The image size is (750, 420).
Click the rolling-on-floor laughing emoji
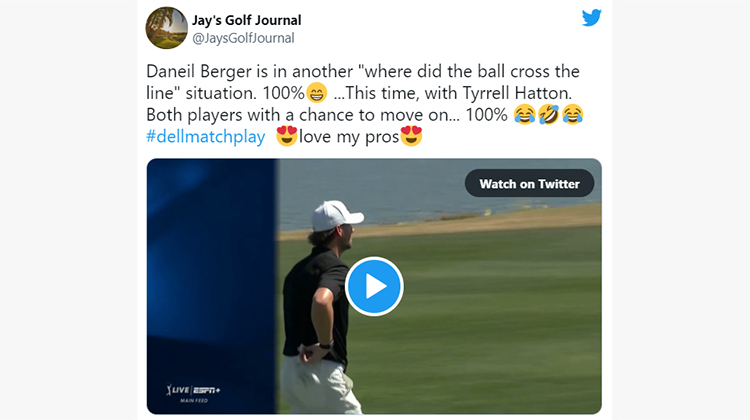[548, 115]
